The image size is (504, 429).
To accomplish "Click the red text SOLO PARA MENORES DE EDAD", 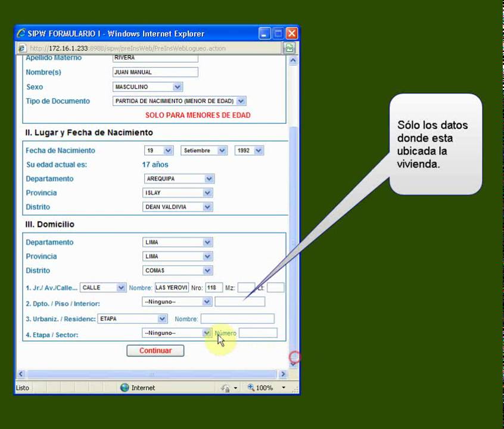I will click(198, 115).
